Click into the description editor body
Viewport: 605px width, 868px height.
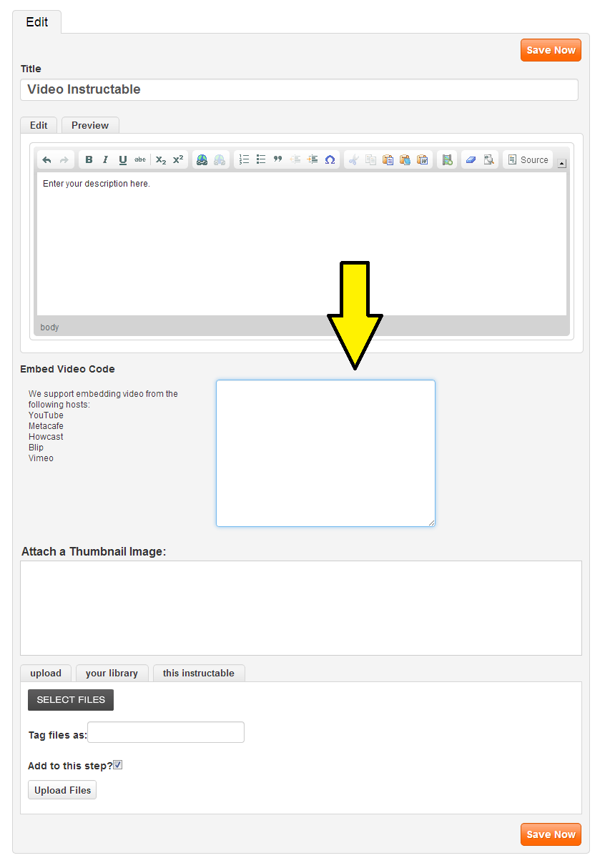pyautogui.click(x=302, y=244)
